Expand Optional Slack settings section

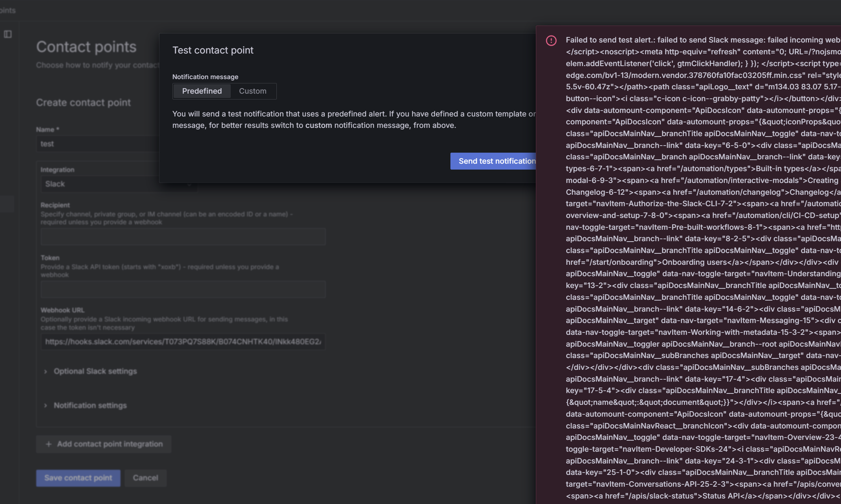click(x=95, y=371)
